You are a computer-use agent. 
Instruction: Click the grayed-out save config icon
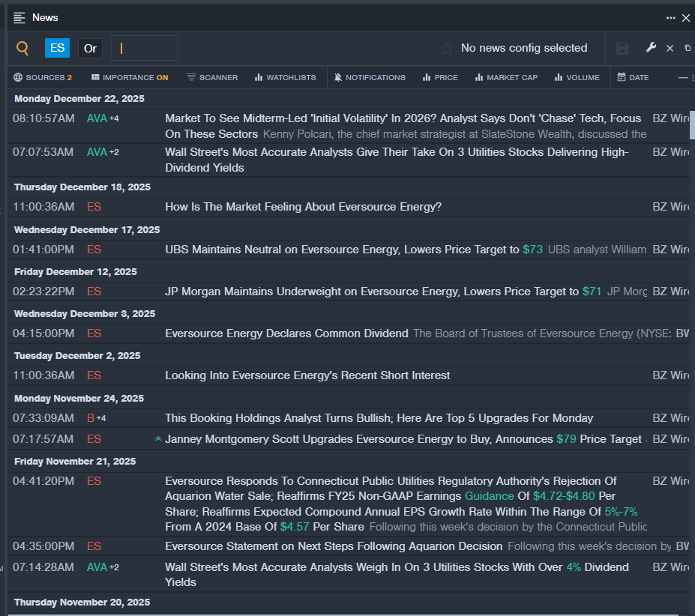click(x=622, y=47)
